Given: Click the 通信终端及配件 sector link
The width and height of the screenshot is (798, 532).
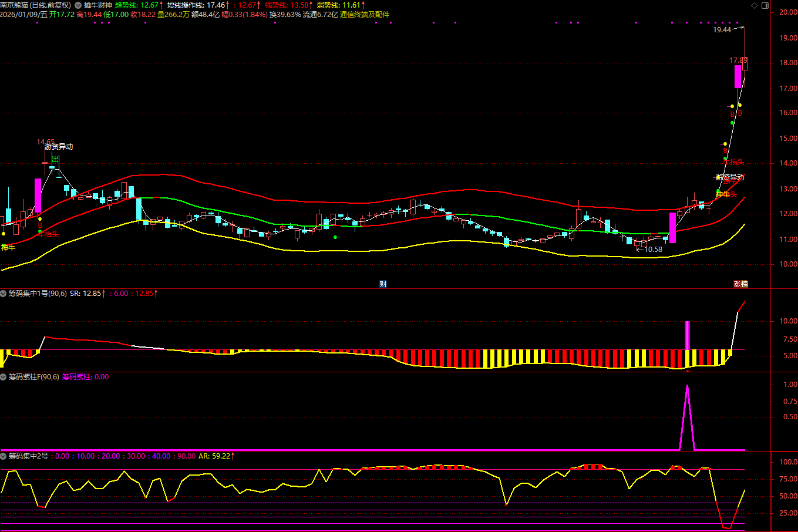Looking at the screenshot, I should (x=364, y=15).
